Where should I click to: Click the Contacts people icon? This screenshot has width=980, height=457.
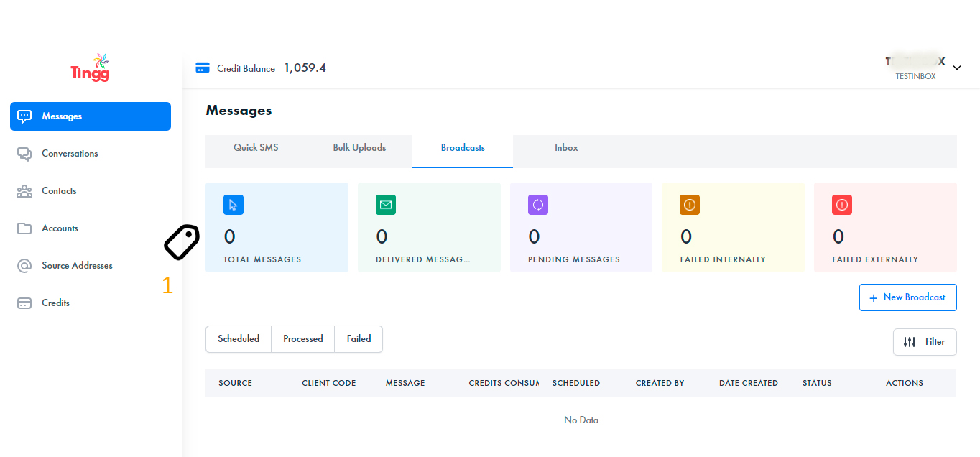[x=24, y=191]
